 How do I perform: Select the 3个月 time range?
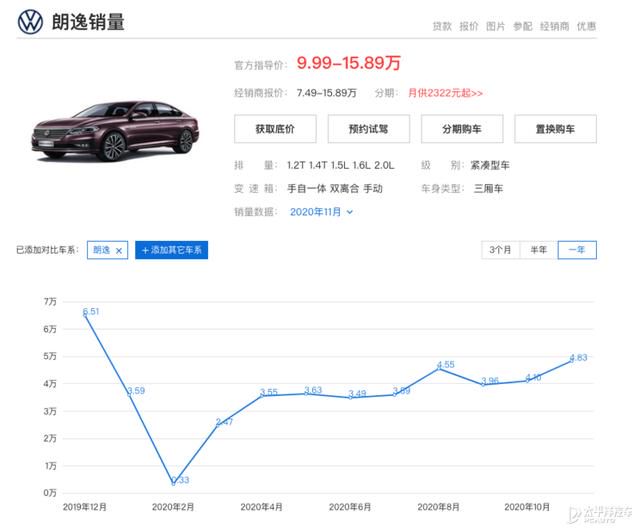[500, 250]
